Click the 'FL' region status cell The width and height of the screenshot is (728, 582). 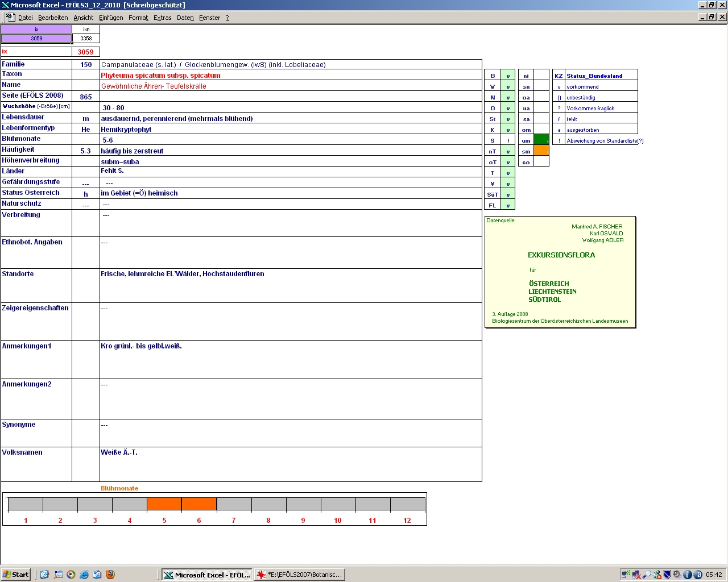(508, 205)
